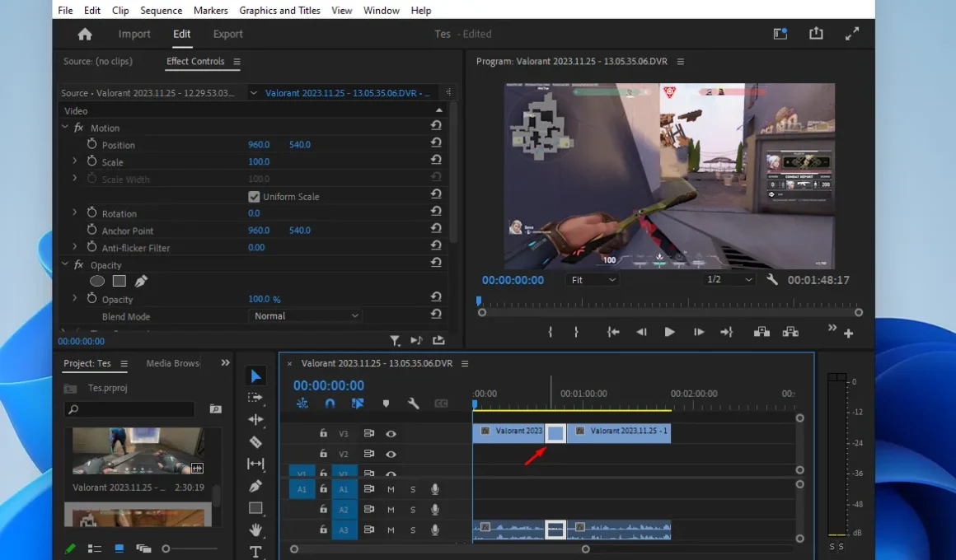Play the sequence in Program monitor
Screen dimensions: 956x560
click(669, 332)
